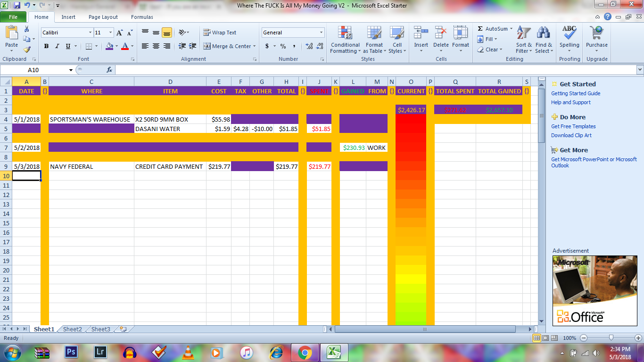Increase font size with the larger A icon
This screenshot has width=644, height=362.
tap(119, 33)
